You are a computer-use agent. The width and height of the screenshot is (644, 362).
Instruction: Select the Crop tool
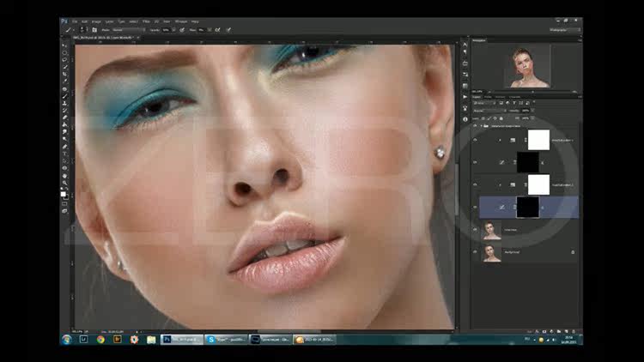tap(64, 75)
